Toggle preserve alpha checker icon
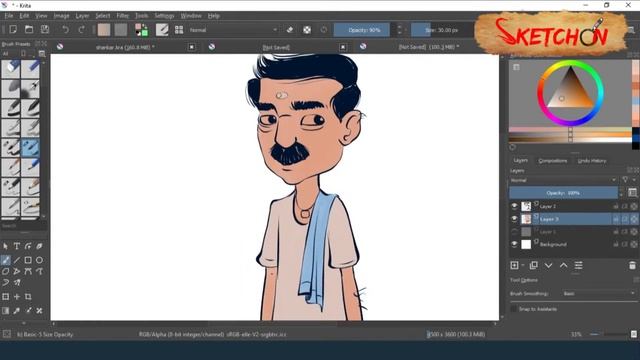Screen dimensions: 640x360 307,29
